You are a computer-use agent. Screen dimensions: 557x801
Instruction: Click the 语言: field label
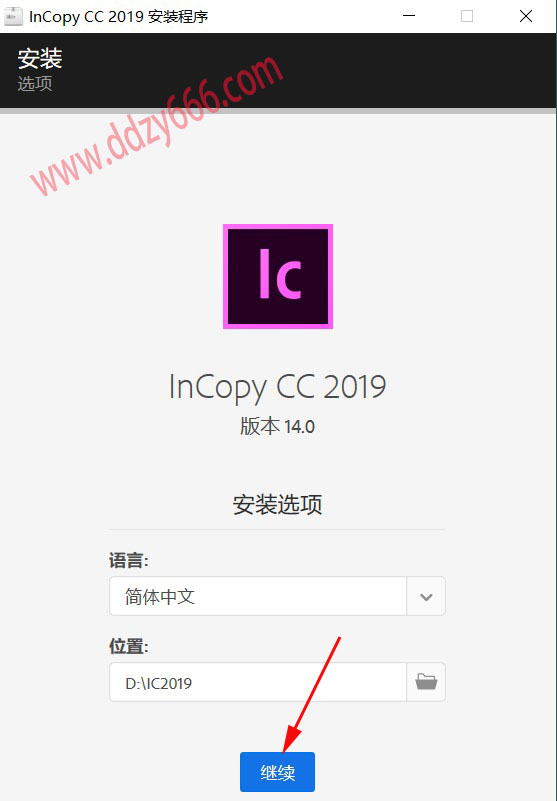pos(129,560)
